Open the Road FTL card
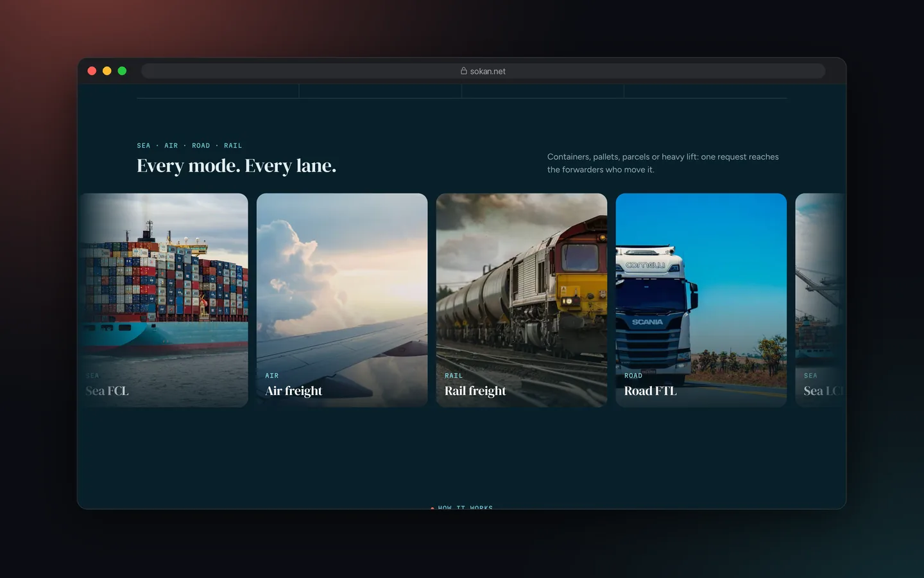 point(701,300)
